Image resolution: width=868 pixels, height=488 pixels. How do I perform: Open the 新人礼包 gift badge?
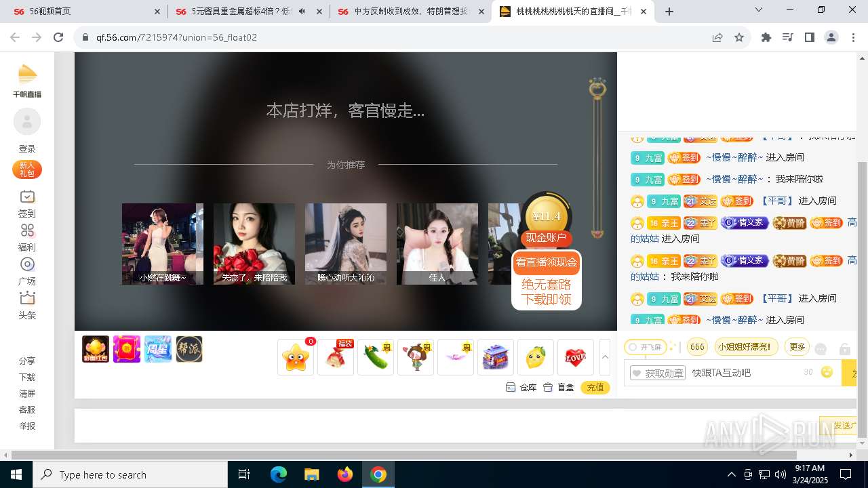coord(27,169)
